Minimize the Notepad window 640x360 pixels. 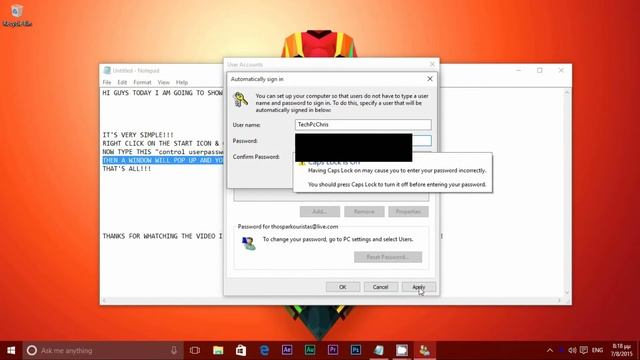[518, 70]
